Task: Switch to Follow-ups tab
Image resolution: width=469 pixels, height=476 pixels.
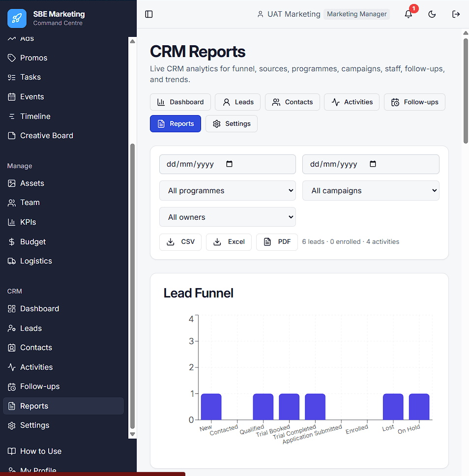Action: click(414, 102)
